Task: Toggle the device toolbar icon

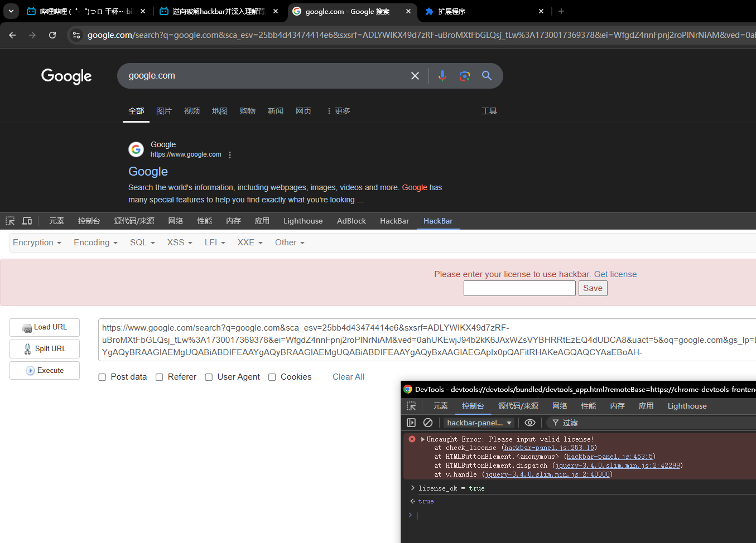Action: point(27,221)
